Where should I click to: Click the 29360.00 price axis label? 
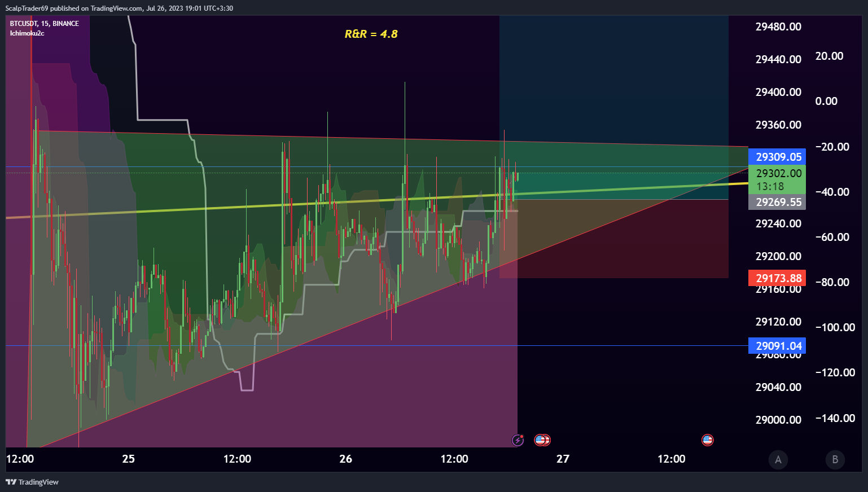pyautogui.click(x=778, y=125)
